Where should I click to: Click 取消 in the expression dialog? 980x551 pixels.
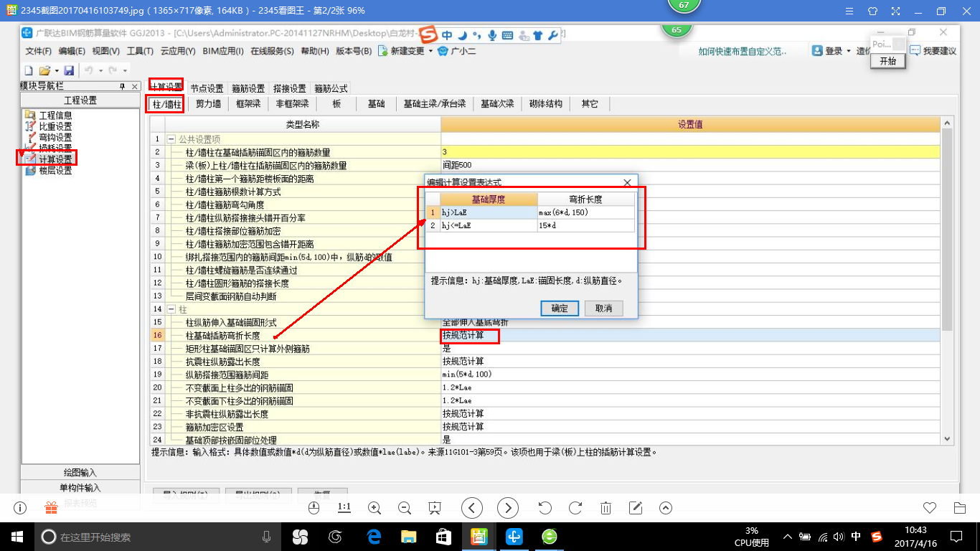(603, 308)
